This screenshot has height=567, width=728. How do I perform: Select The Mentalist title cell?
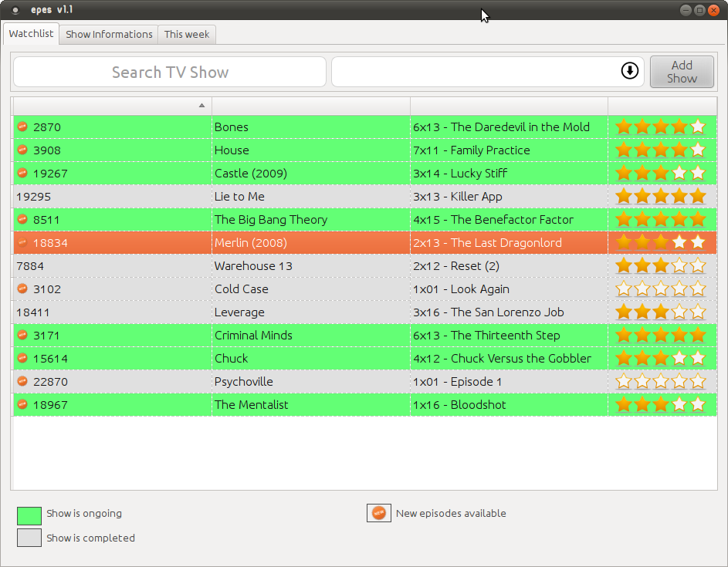click(x=311, y=404)
